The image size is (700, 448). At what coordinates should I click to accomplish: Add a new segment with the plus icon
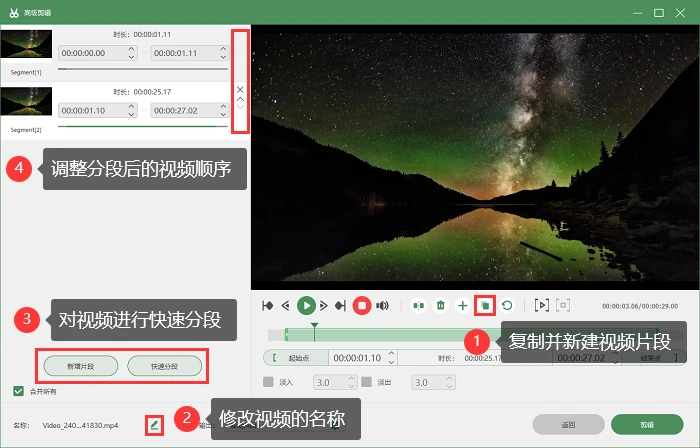tap(463, 306)
